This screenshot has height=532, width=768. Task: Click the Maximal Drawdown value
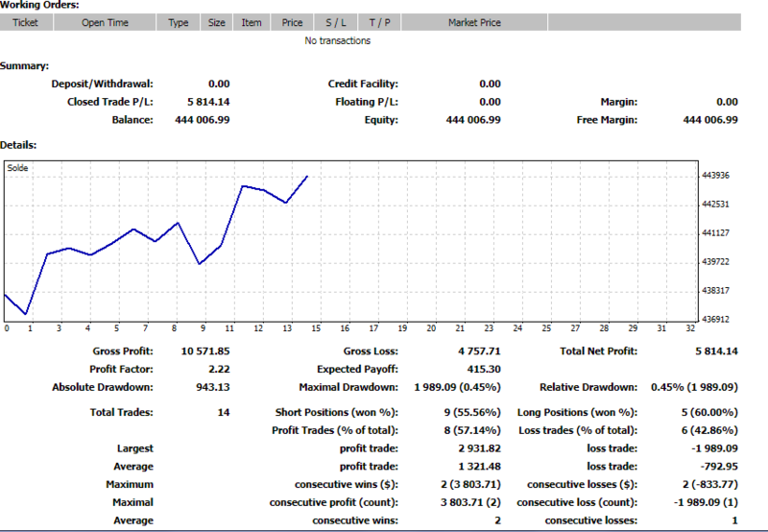tap(458, 388)
